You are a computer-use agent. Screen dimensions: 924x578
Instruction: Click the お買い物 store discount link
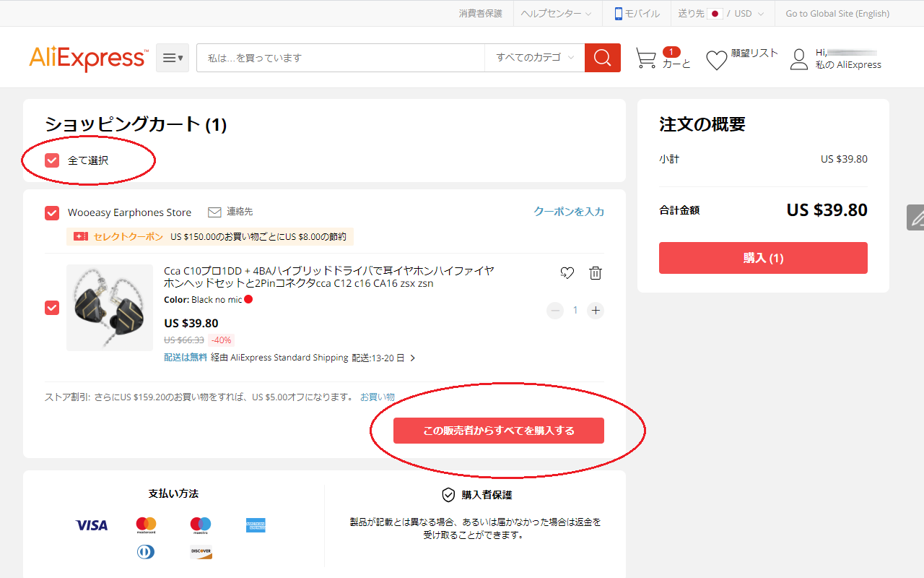378,397
